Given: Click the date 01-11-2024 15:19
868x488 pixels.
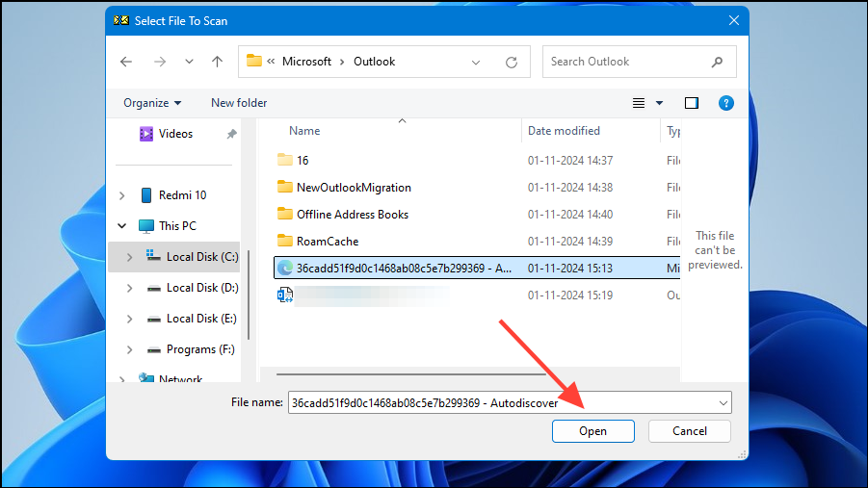Looking at the screenshot, I should pos(570,295).
